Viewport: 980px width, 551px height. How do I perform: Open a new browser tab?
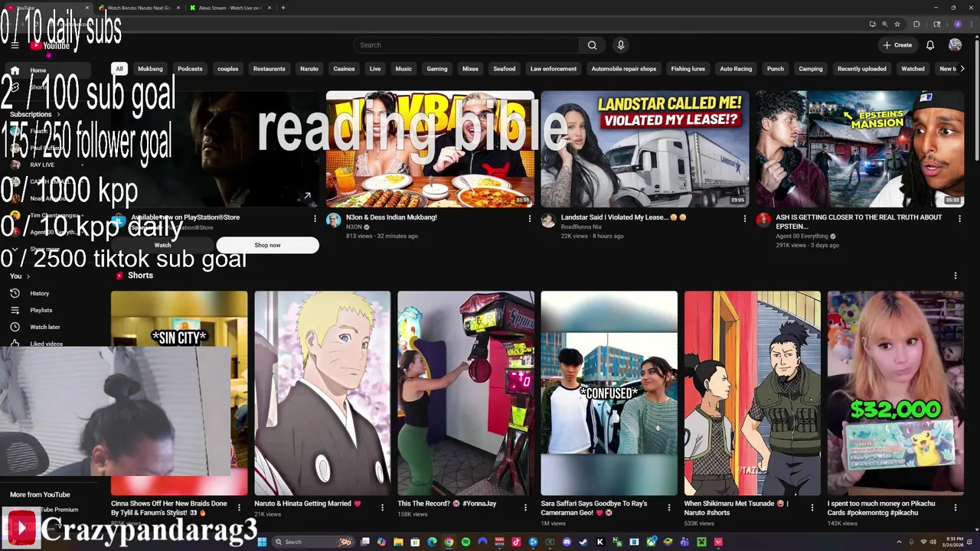click(x=283, y=8)
